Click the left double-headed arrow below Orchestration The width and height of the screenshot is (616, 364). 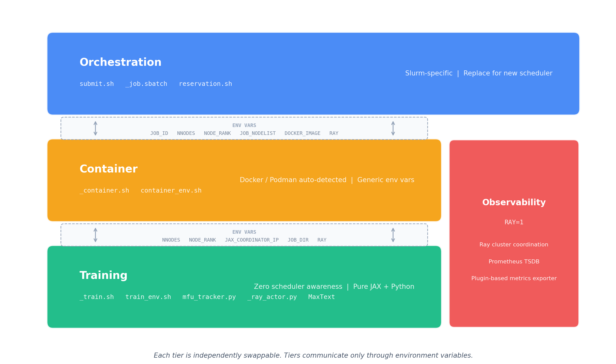95,128
